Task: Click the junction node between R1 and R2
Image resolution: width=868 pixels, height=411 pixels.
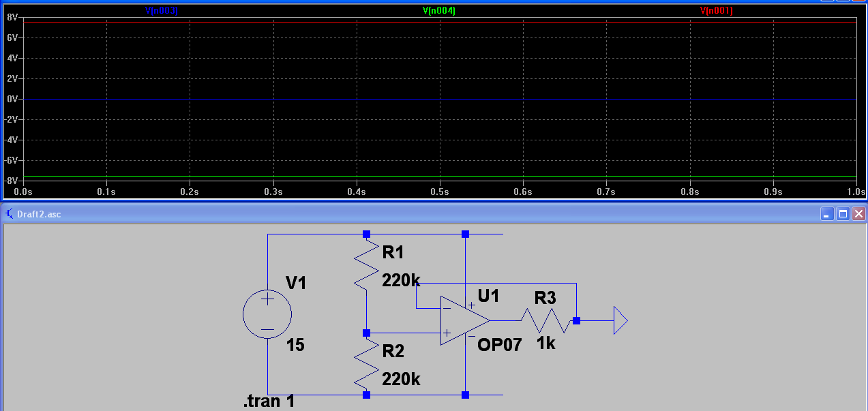Action: [x=366, y=333]
